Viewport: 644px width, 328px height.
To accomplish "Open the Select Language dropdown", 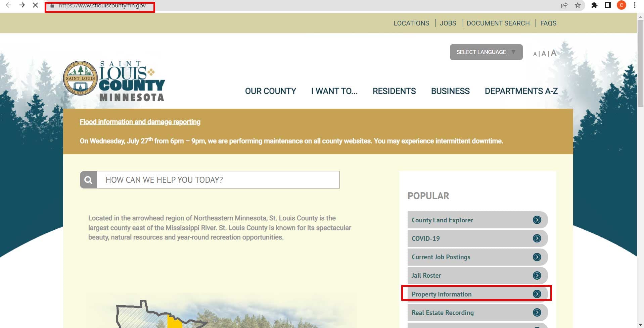I will (x=486, y=52).
